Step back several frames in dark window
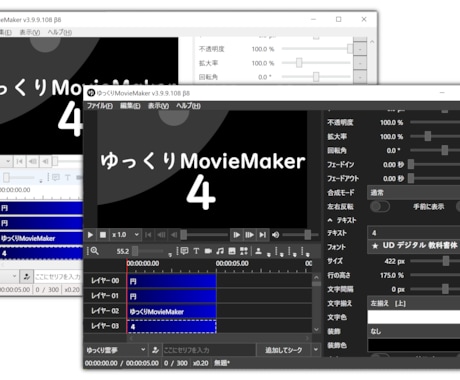 (x=161, y=235)
